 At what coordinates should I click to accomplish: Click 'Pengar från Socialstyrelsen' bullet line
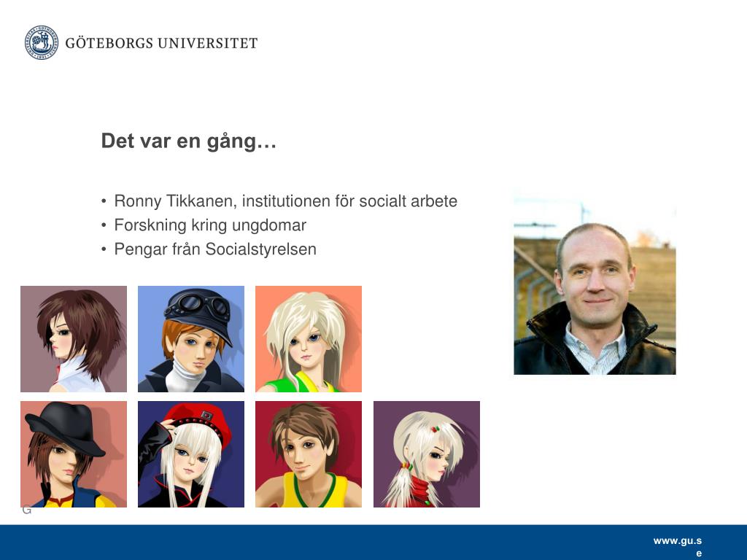pos(215,249)
